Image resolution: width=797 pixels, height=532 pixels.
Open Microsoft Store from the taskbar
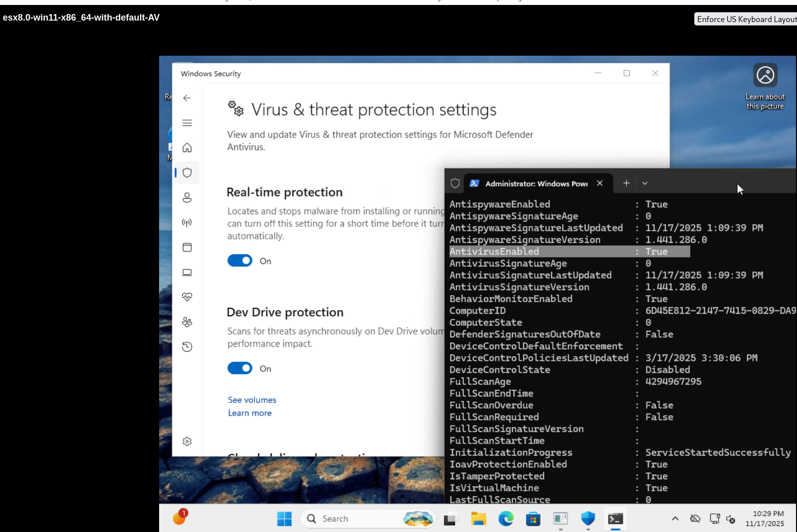[533, 518]
